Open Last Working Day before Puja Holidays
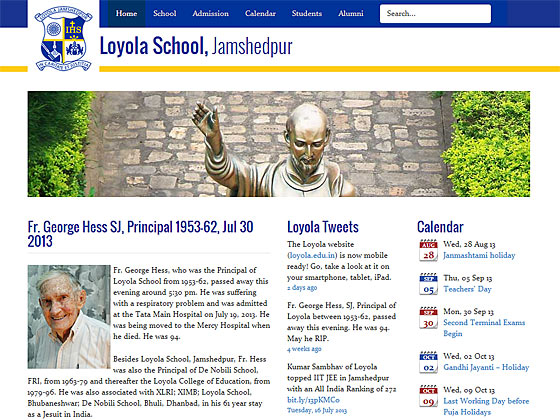The height and width of the screenshot is (420, 560). click(x=486, y=406)
